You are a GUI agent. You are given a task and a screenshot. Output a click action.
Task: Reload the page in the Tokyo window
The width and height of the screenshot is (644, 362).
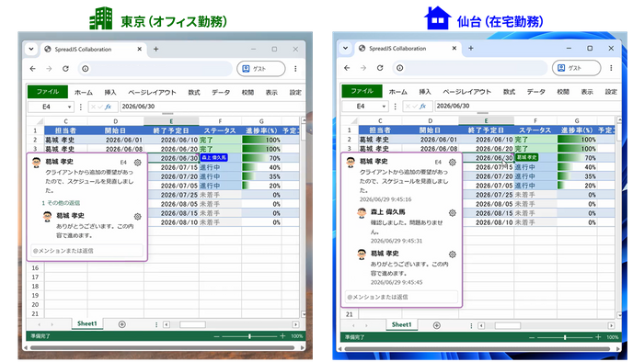pos(65,69)
